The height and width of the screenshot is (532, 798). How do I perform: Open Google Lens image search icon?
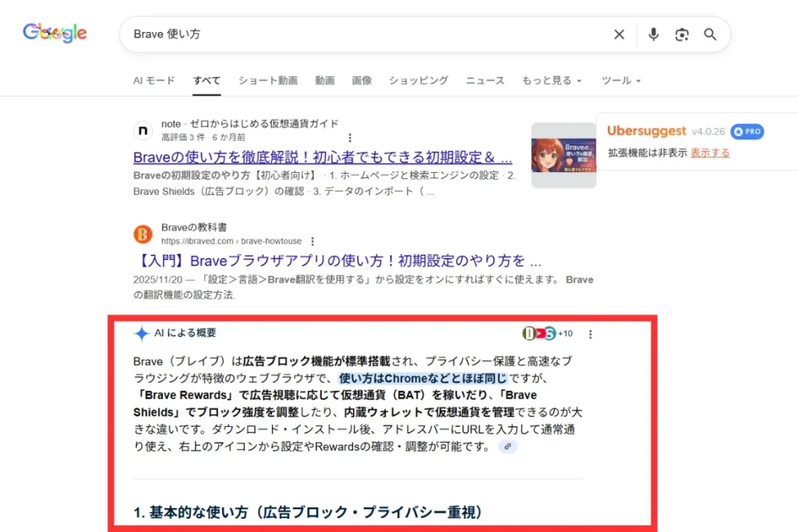click(x=681, y=34)
